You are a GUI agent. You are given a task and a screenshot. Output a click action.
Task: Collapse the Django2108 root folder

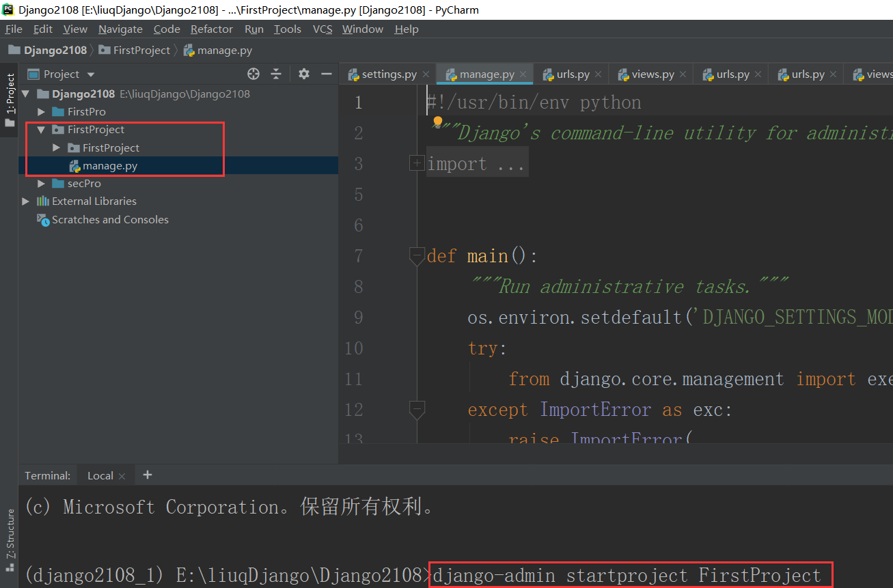point(26,94)
